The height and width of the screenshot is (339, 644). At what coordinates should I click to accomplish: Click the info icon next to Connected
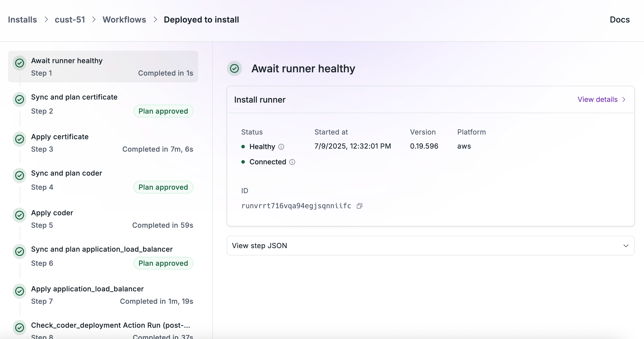pos(292,162)
